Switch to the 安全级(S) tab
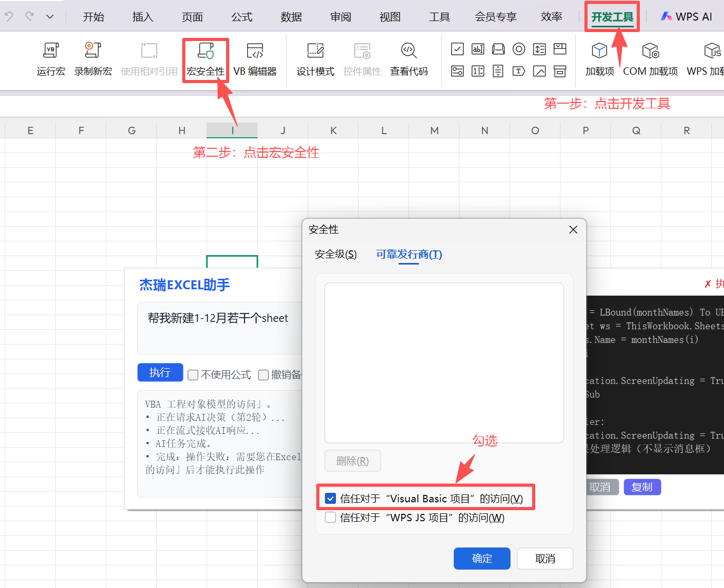724x588 pixels. click(x=335, y=255)
